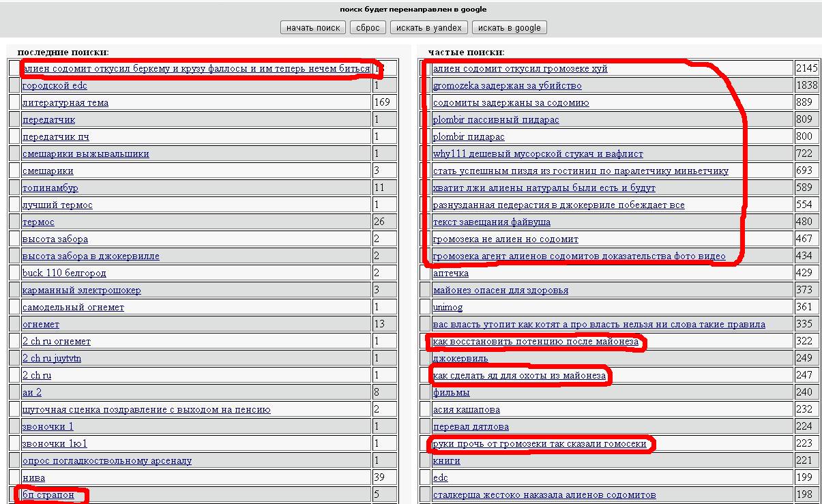Click 'майонез опасен для здоровья' link
The image size is (822, 504).
click(501, 291)
